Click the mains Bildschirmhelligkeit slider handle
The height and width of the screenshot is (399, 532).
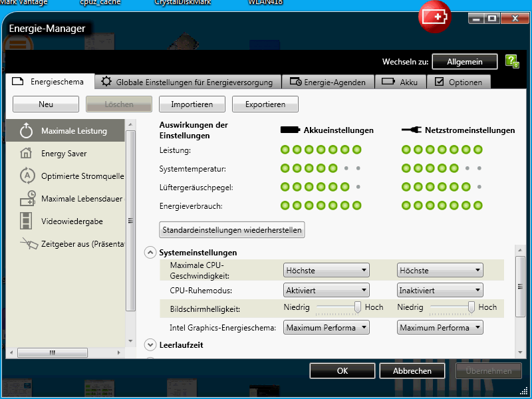tap(471, 307)
